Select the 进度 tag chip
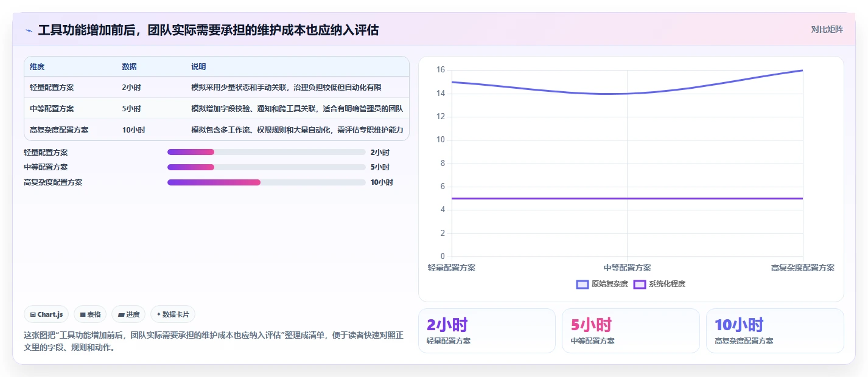The height and width of the screenshot is (377, 868). (128, 314)
